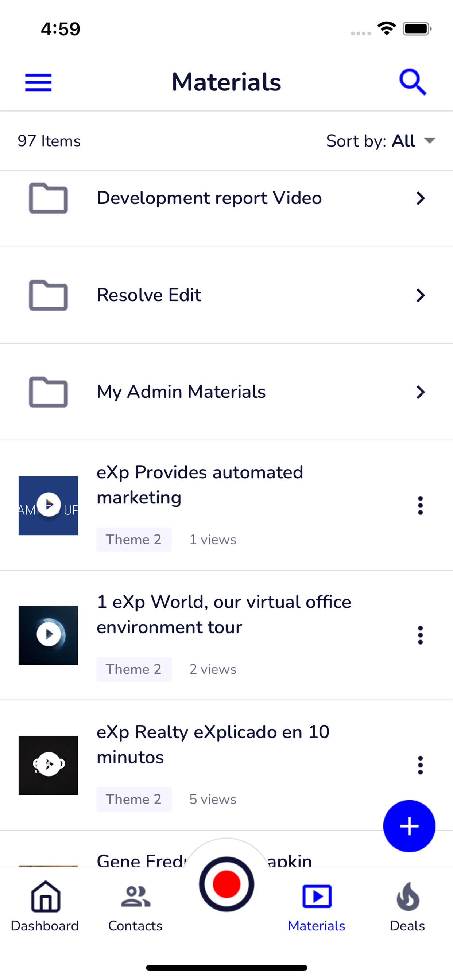Open options for eXp Provides automated marketing
This screenshot has height=980, width=453.
pyautogui.click(x=420, y=505)
